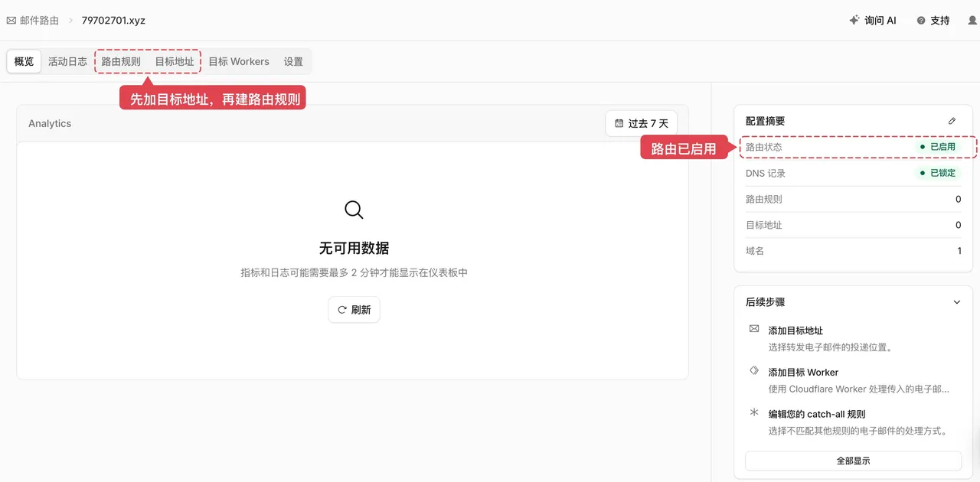Click the 已启用 routing status badge
Screen dimensions: 980x482
938,146
